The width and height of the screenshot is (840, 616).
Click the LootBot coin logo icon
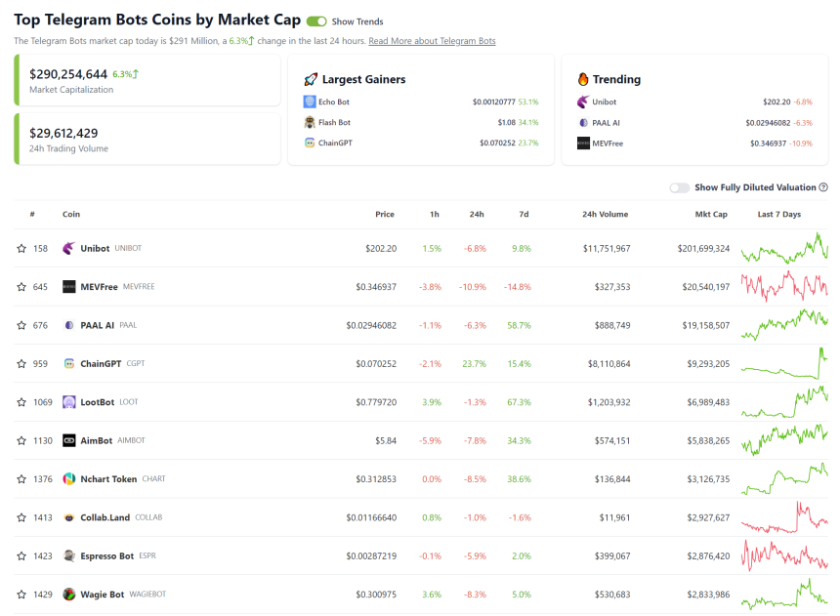point(69,402)
